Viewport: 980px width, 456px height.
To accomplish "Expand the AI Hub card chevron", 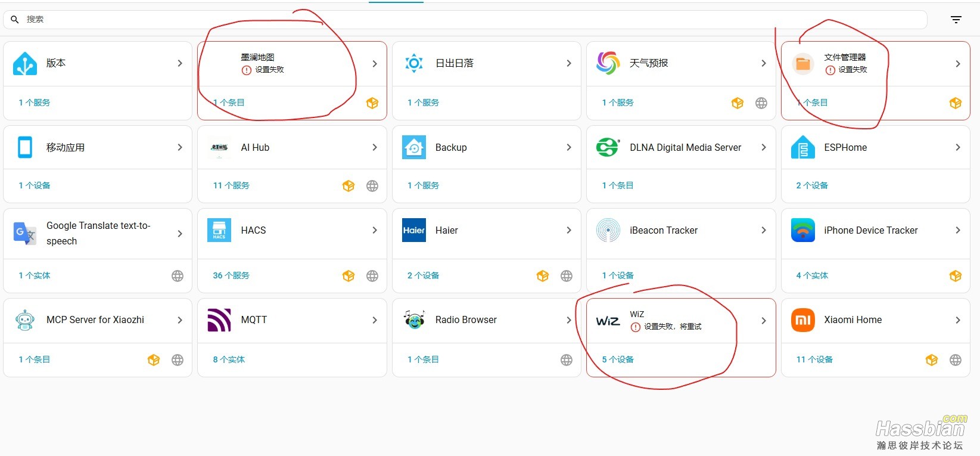I will pyautogui.click(x=375, y=147).
